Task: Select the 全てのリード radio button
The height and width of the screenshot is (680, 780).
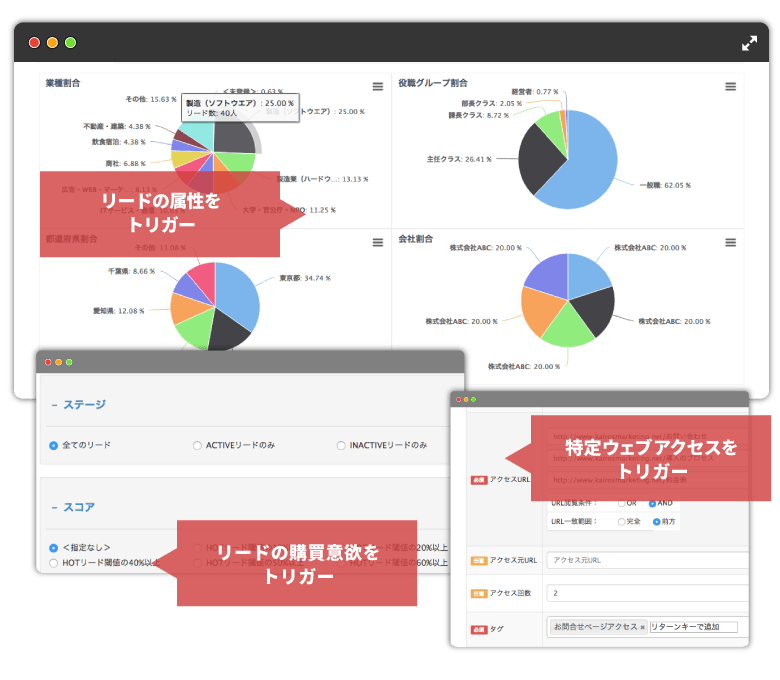Action: [54, 445]
